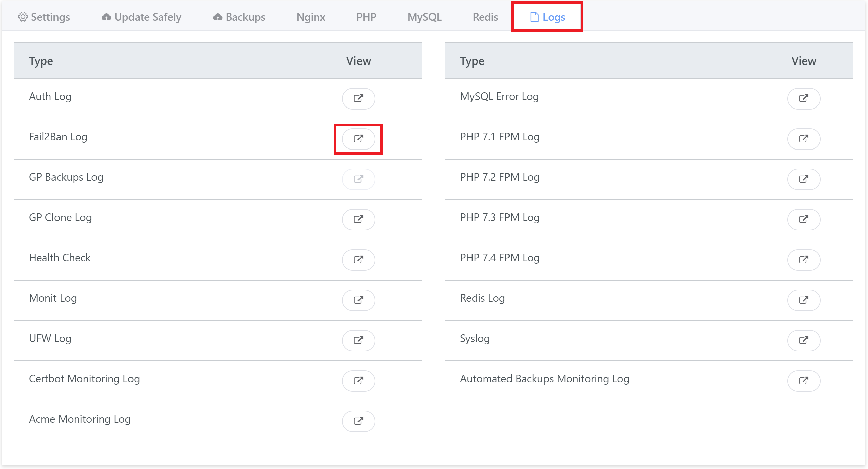Open the PHP 7.4 FPM Log view icon
Viewport: 868px width, 469px height.
pos(804,260)
